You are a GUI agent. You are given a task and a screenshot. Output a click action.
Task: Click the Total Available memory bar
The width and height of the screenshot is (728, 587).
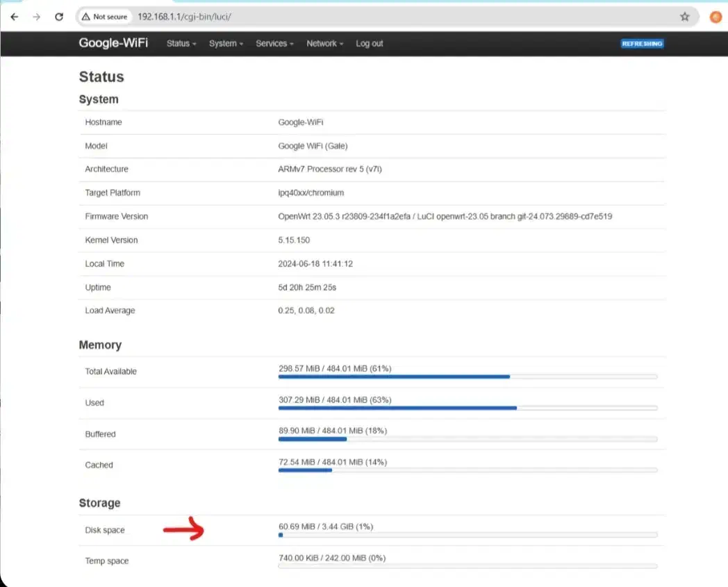tap(468, 377)
